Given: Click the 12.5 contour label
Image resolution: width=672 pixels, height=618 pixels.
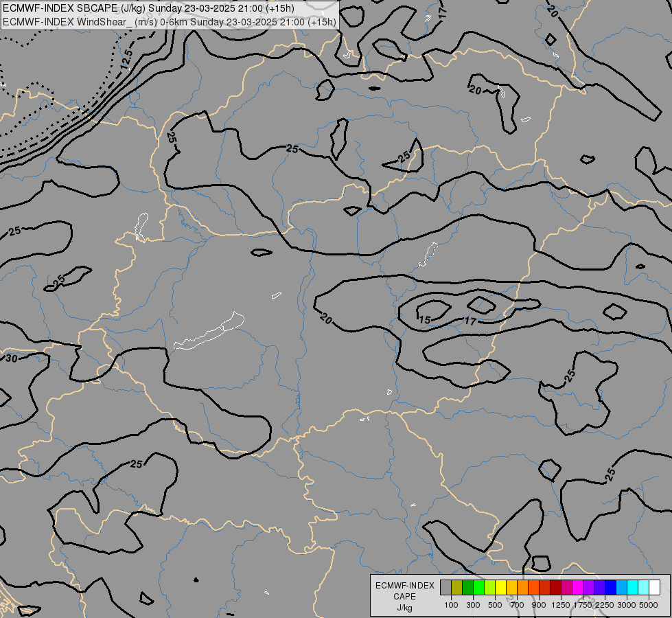Looking at the screenshot, I should click(126, 59).
